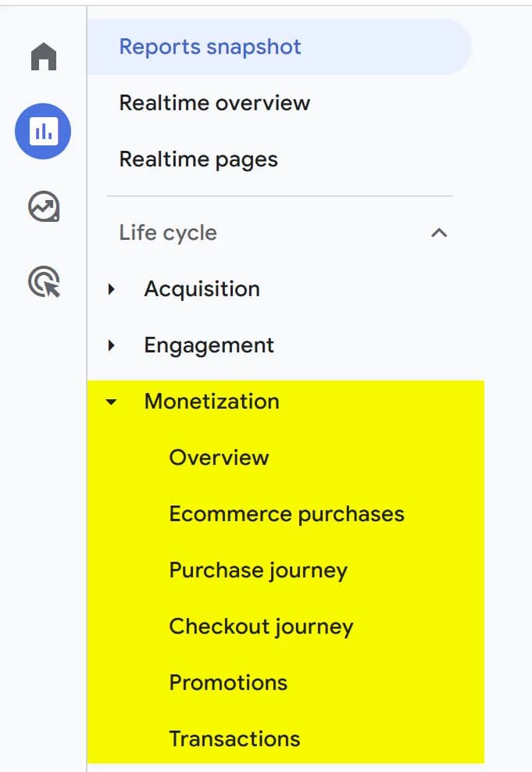Viewport: 532px width, 772px height.
Task: Collapse the Life cycle section chevron
Action: click(439, 232)
